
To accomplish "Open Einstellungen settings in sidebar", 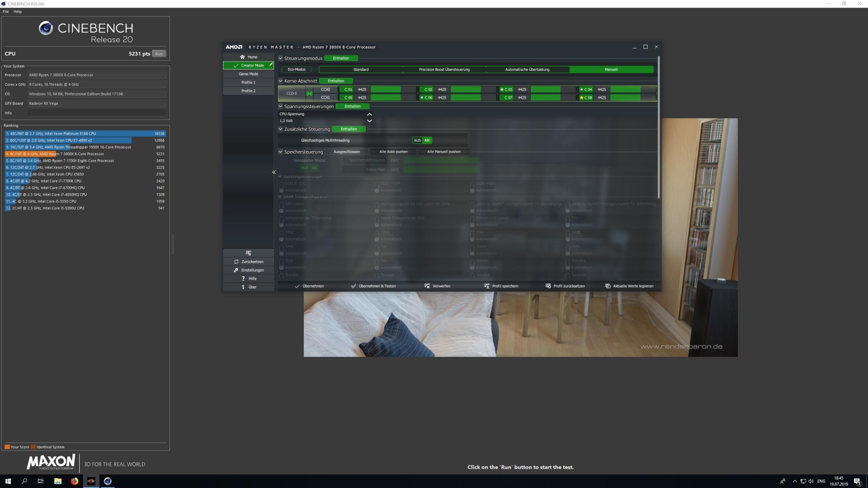I will 248,270.
